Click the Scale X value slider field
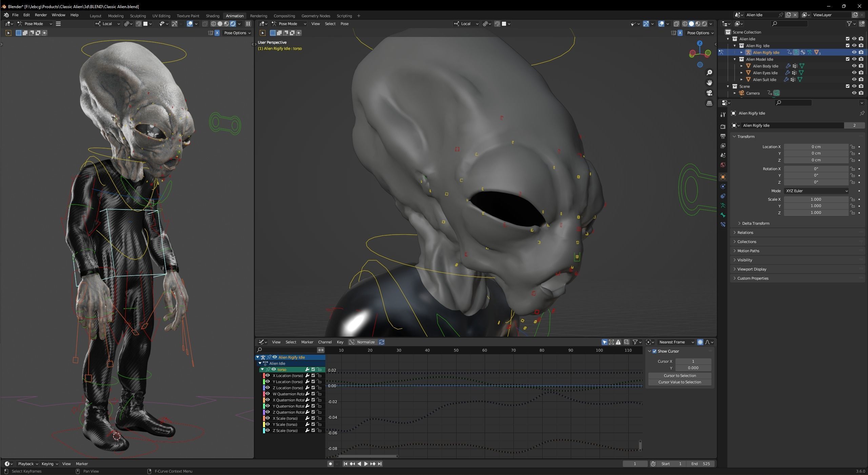This screenshot has height=475, width=868. (x=816, y=199)
